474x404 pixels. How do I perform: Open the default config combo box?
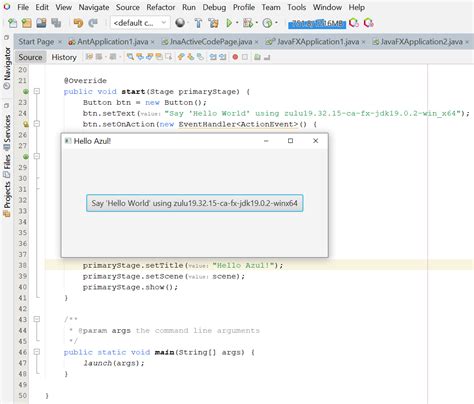point(140,23)
